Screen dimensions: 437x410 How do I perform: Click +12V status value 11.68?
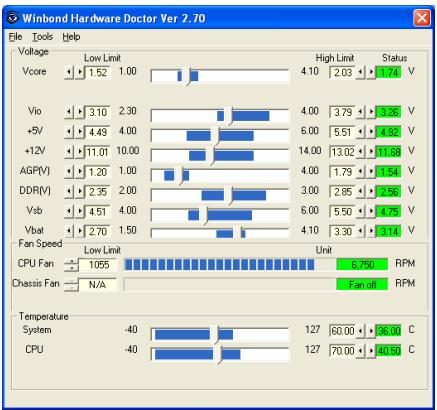click(x=388, y=152)
